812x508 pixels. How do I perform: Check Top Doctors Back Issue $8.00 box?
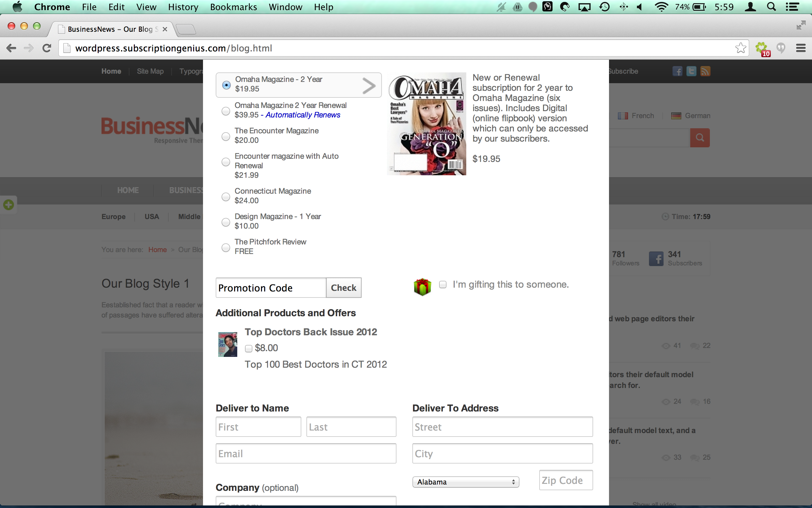point(249,348)
